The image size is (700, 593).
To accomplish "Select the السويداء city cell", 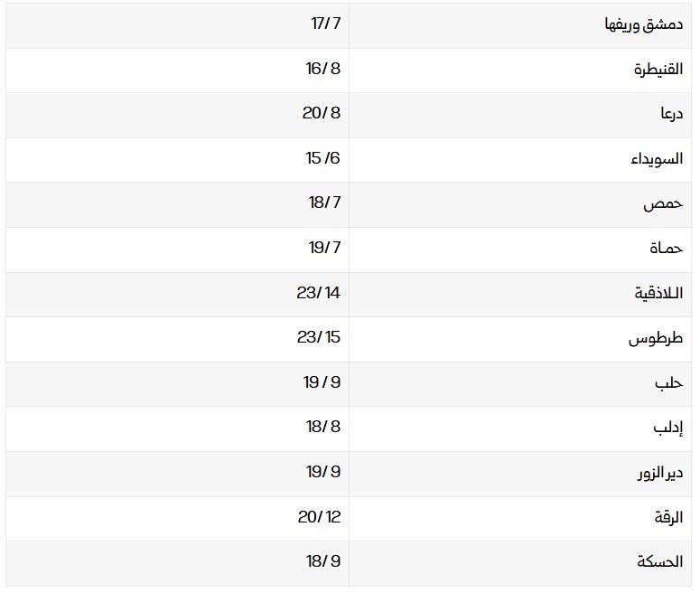I will point(657,159).
